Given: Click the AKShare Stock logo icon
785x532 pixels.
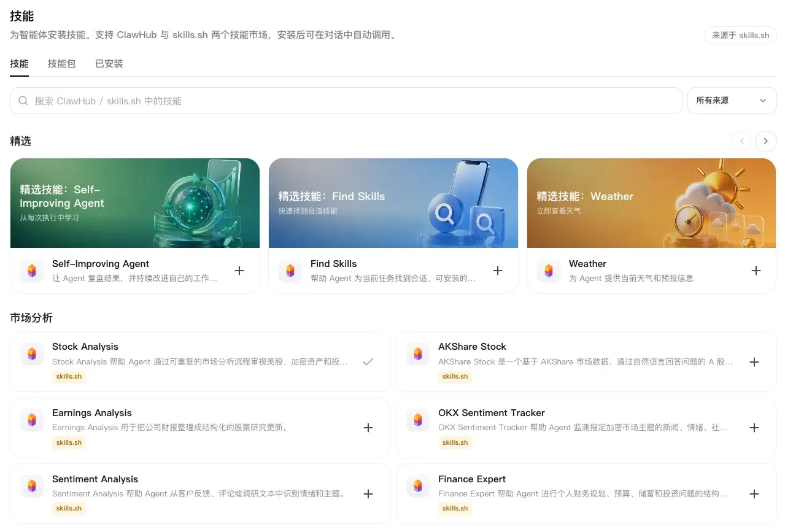Looking at the screenshot, I should pyautogui.click(x=418, y=354).
